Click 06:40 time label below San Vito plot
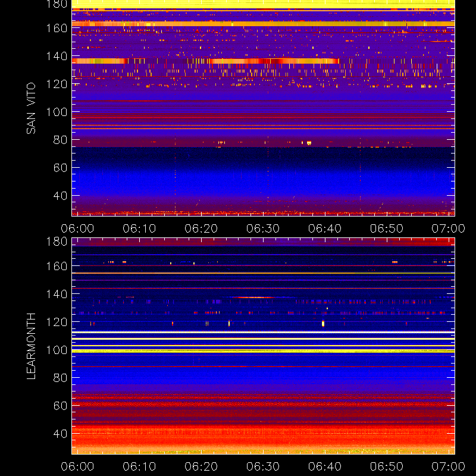Screen dimensions: 476x476 click(325, 228)
